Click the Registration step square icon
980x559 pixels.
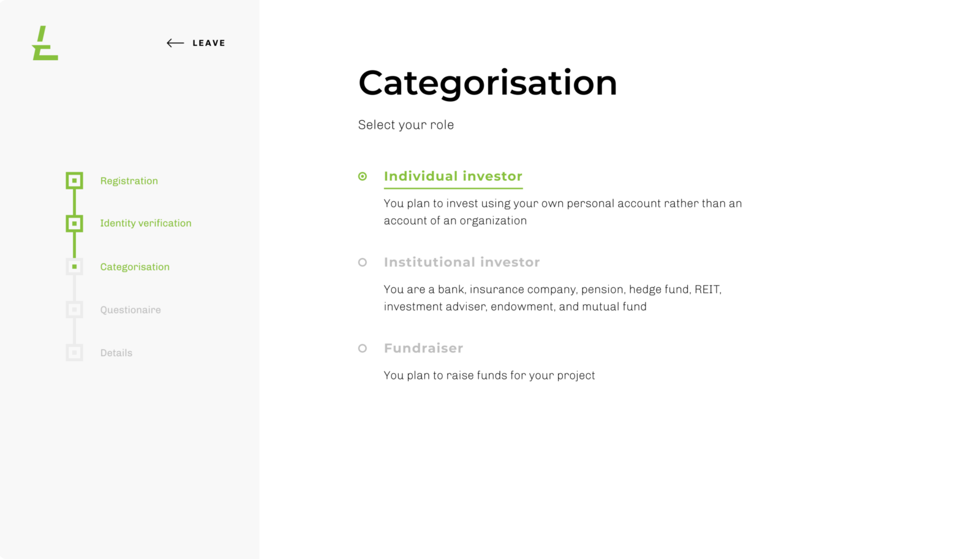point(75,181)
